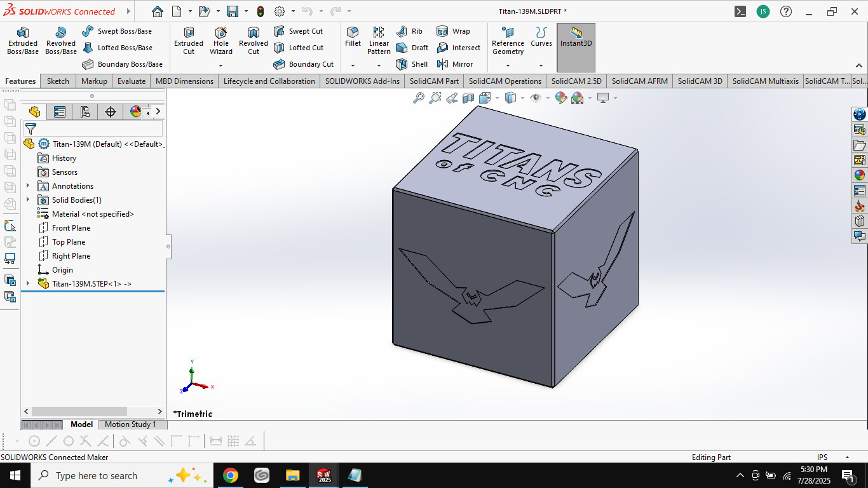868x488 pixels.
Task: Open the Curves tool
Action: coord(541,37)
